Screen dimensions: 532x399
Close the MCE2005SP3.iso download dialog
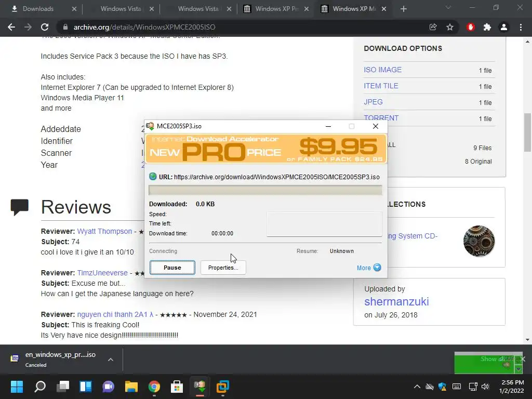375,126
